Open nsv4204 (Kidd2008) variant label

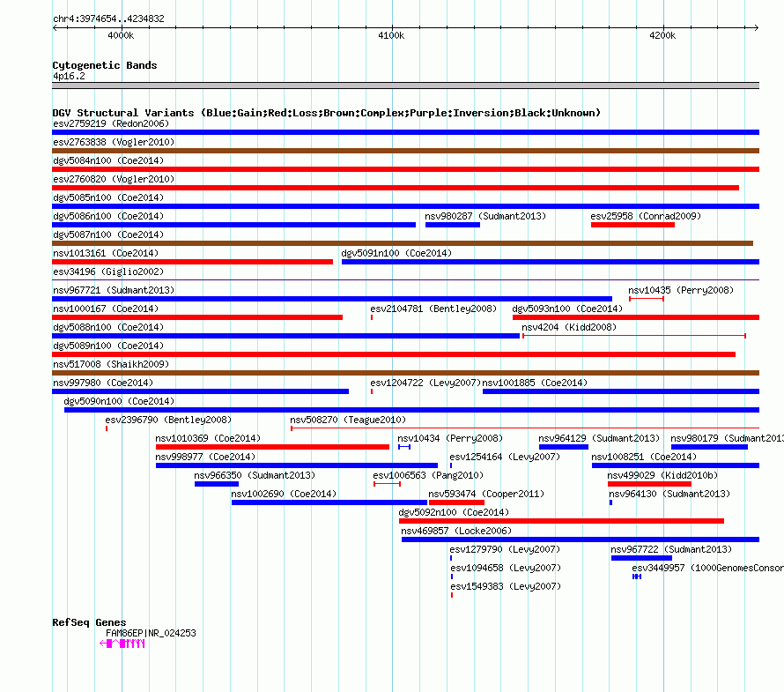pos(569,327)
